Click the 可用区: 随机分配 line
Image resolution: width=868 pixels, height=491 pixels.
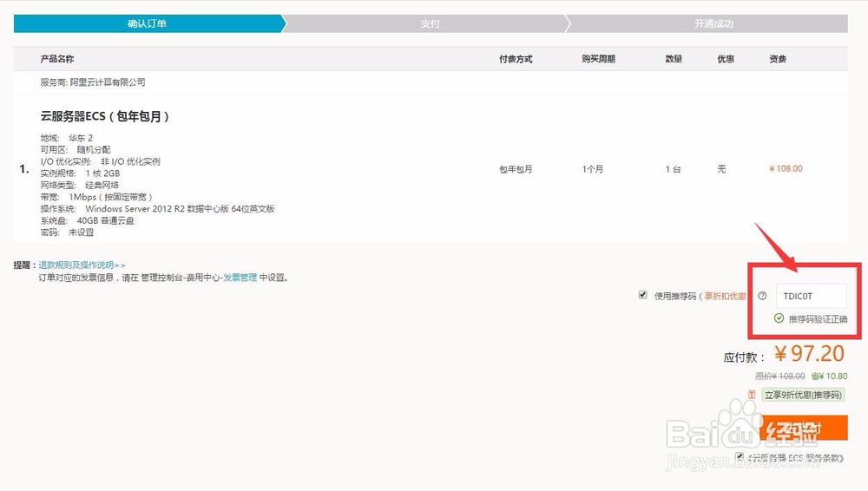(x=76, y=149)
